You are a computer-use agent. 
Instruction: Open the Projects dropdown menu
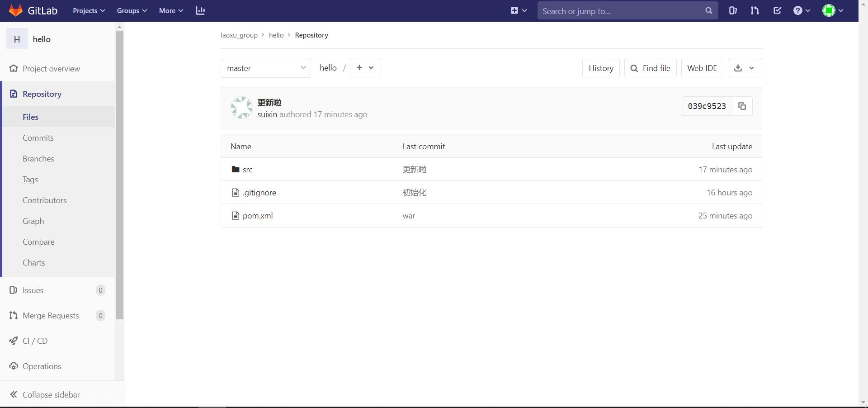pyautogui.click(x=89, y=10)
